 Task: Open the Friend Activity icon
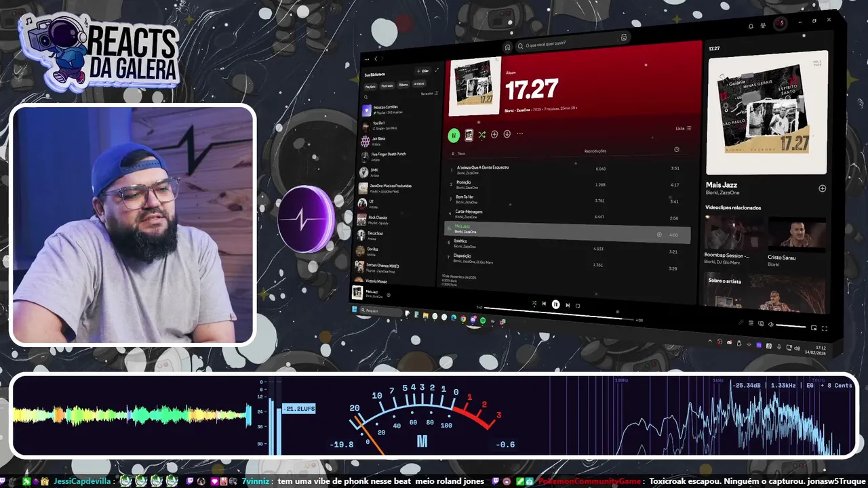click(x=764, y=26)
